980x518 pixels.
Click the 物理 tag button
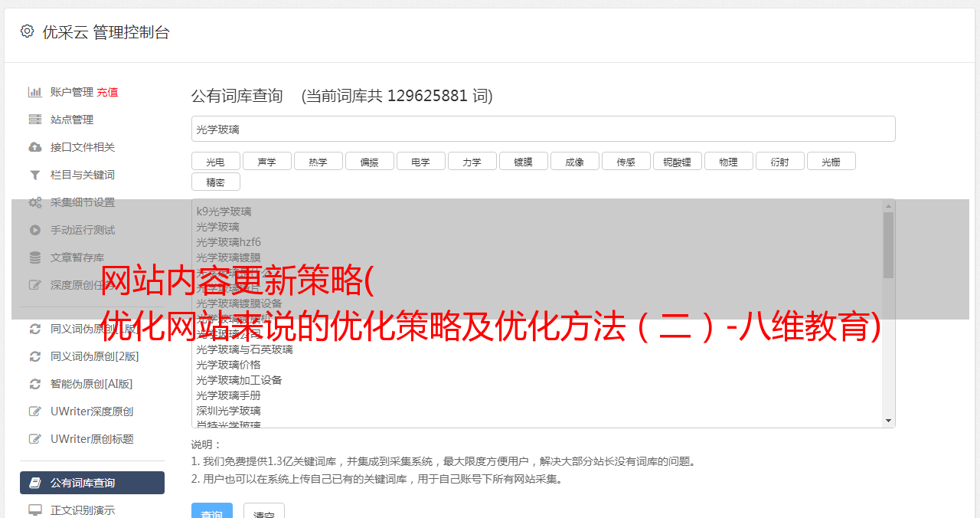coord(729,161)
